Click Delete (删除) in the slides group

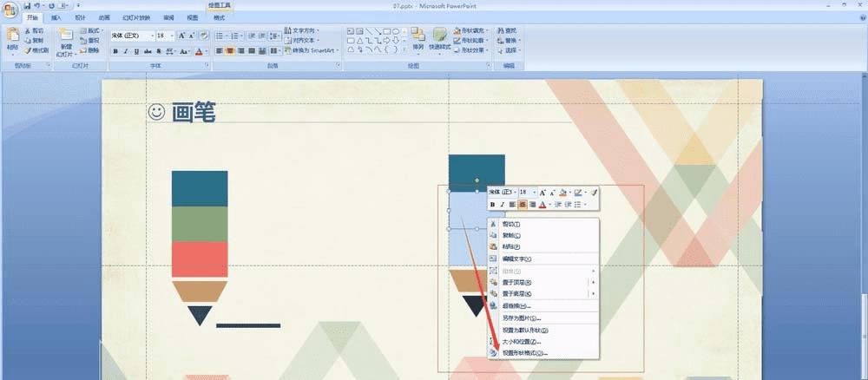pyautogui.click(x=89, y=50)
